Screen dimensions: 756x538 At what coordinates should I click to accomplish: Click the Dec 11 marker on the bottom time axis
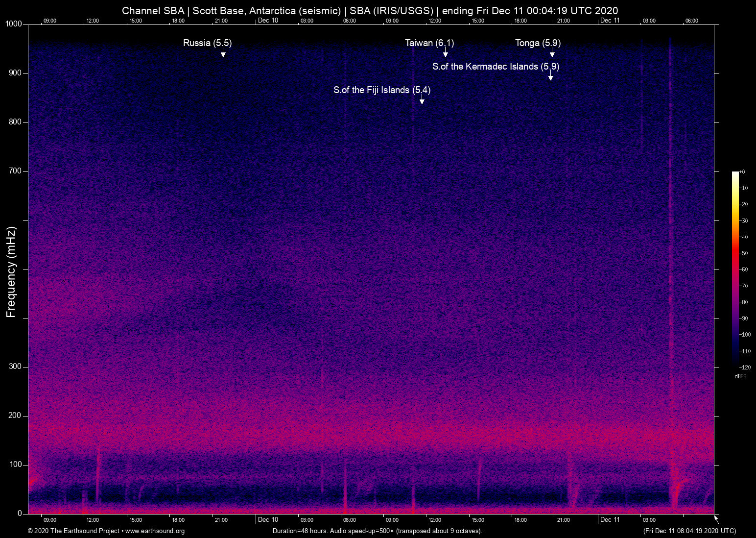coord(610,519)
